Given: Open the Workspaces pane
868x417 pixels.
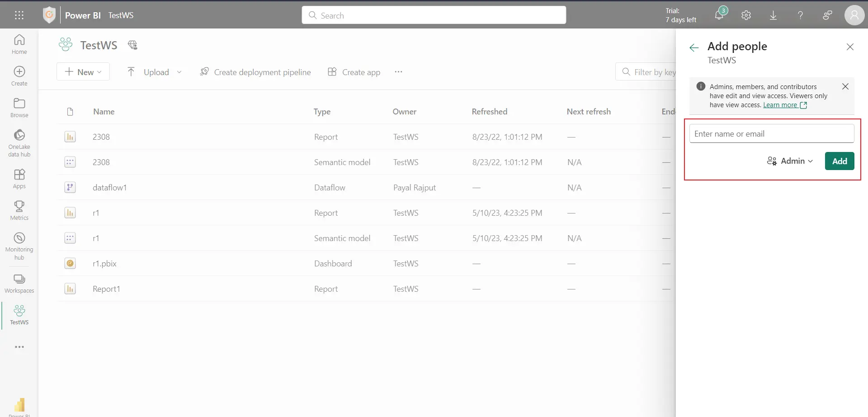Looking at the screenshot, I should [19, 284].
